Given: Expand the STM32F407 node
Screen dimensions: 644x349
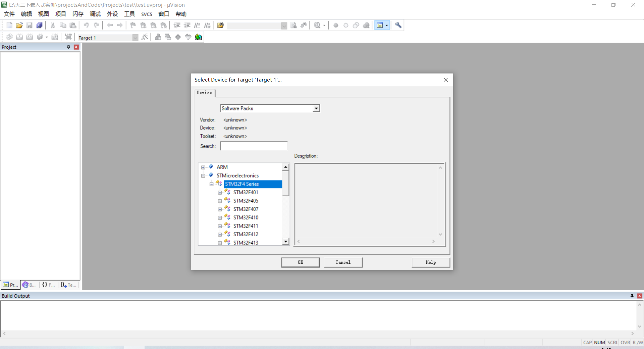Looking at the screenshot, I should click(220, 209).
